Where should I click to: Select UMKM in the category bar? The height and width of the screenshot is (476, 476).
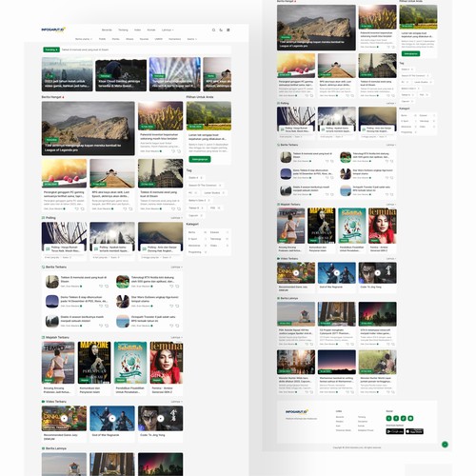pyautogui.click(x=159, y=39)
